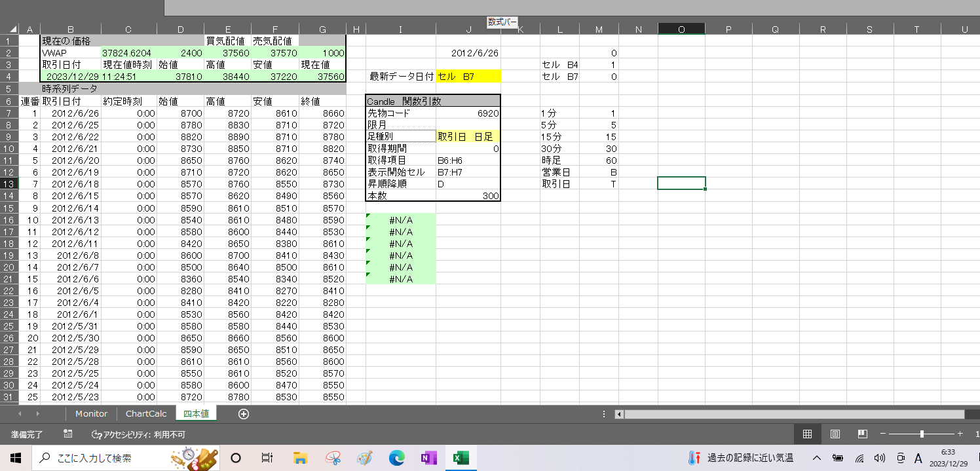This screenshot has height=471, width=980.
Task: Switch to Page Layout view
Action: coord(835,434)
